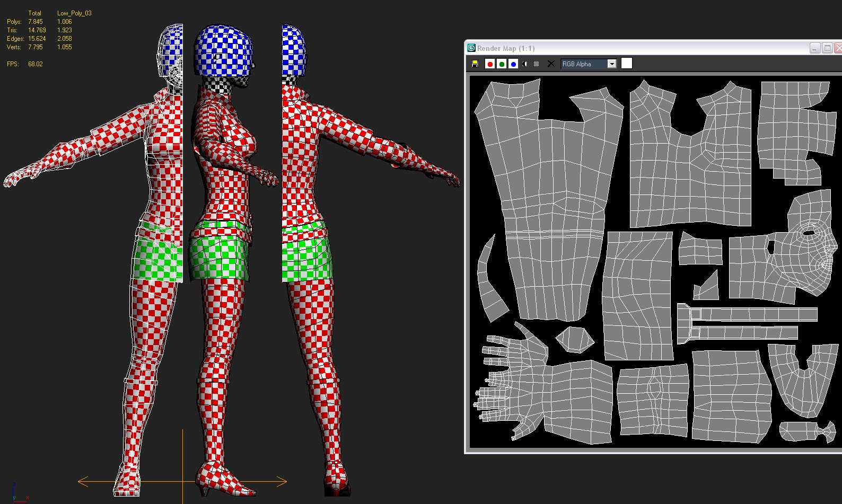Click the Render Map window app icon
The width and height of the screenshot is (842, 504).
[x=471, y=48]
